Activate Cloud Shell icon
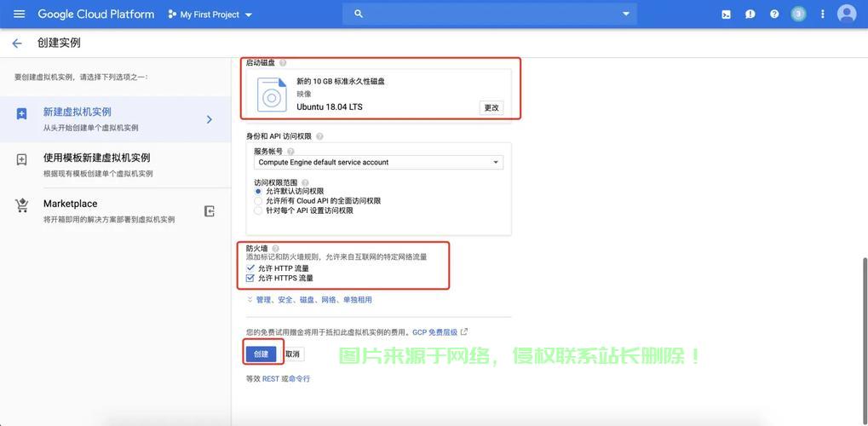This screenshot has width=868, height=426. pos(726,15)
